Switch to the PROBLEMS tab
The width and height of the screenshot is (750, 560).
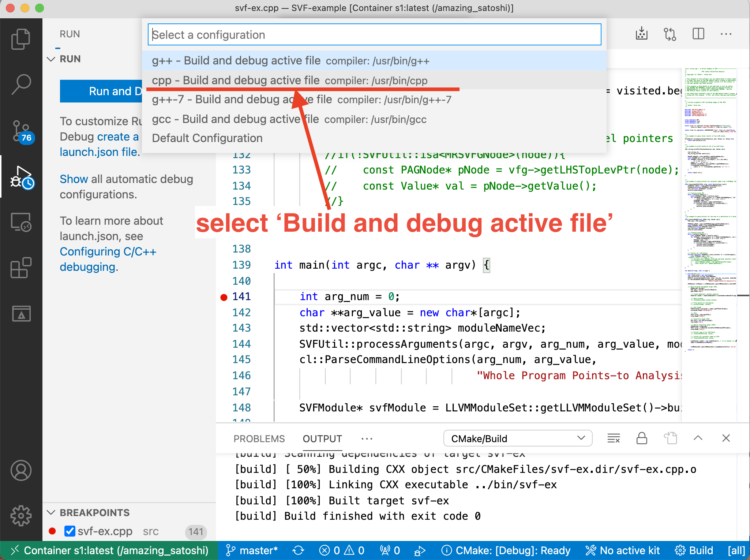(259, 438)
